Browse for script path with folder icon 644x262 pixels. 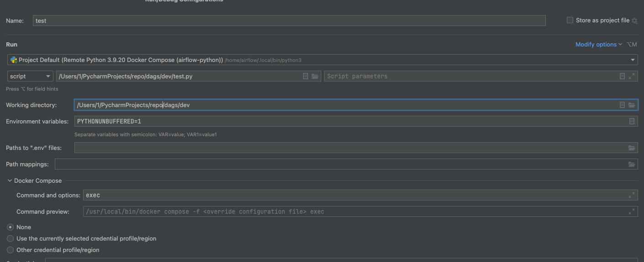point(315,77)
